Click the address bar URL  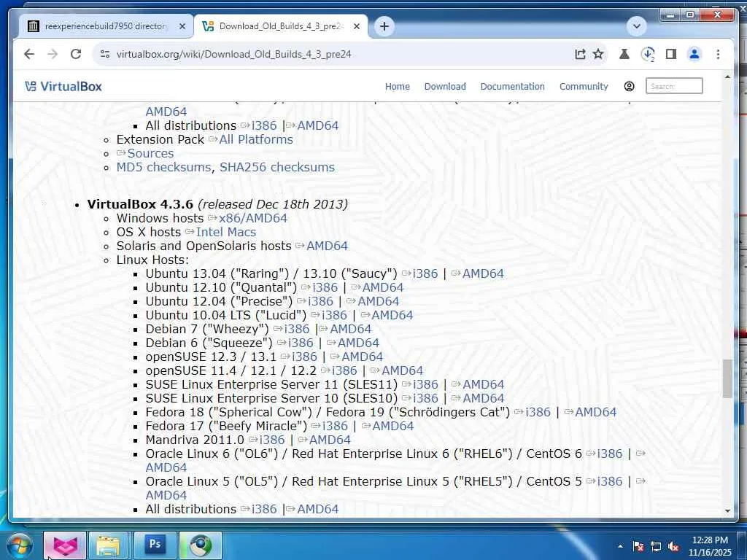click(x=234, y=54)
